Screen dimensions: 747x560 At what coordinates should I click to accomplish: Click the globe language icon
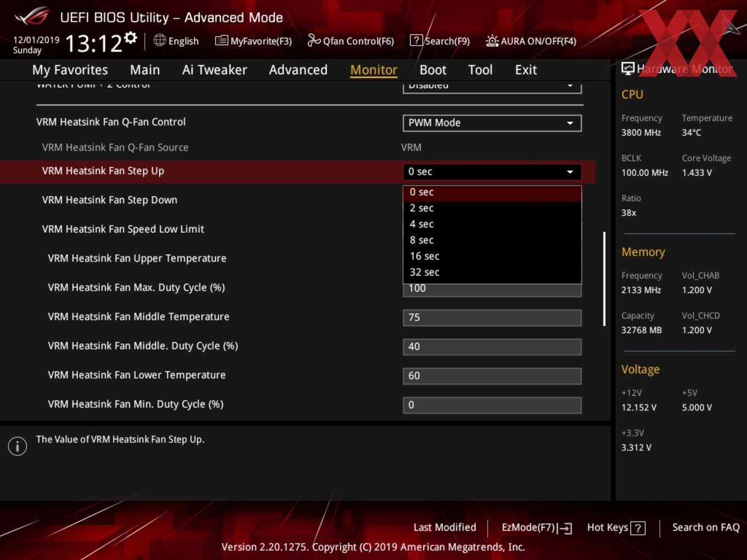click(x=159, y=40)
